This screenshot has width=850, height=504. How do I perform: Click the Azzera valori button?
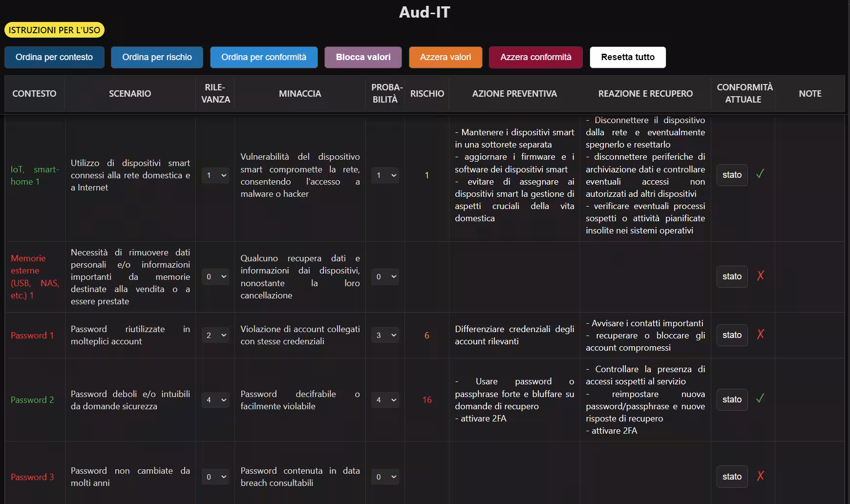(x=445, y=57)
